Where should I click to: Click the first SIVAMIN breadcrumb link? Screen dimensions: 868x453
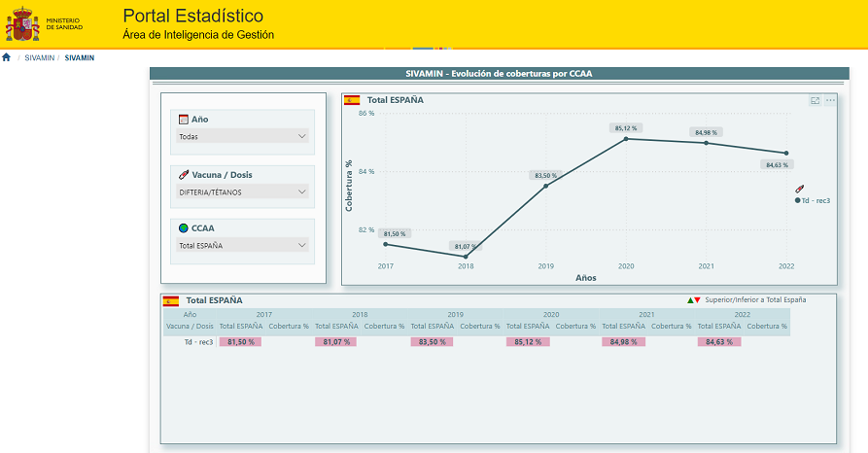[39, 58]
